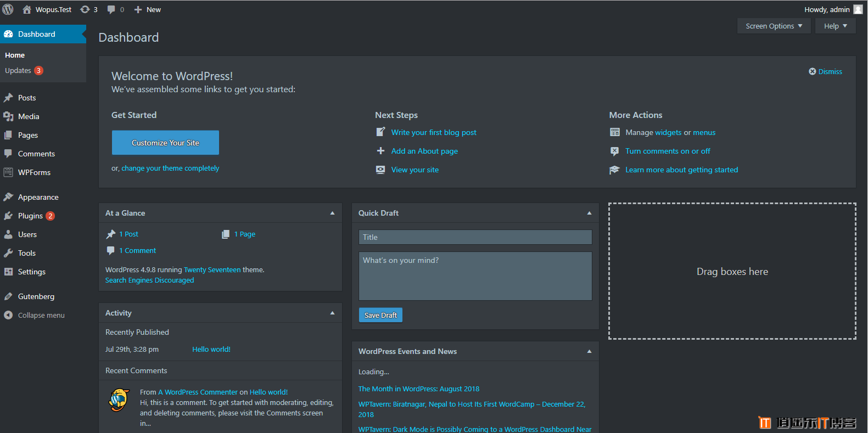Image resolution: width=868 pixels, height=433 pixels.
Task: Open Learn more about getting started link
Action: 681,170
